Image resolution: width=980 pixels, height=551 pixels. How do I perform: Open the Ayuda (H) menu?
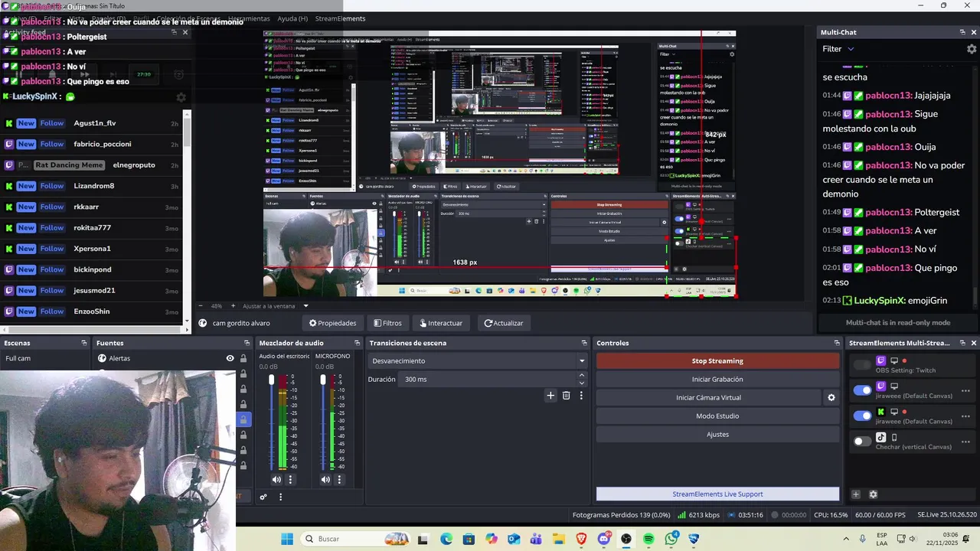click(x=292, y=18)
